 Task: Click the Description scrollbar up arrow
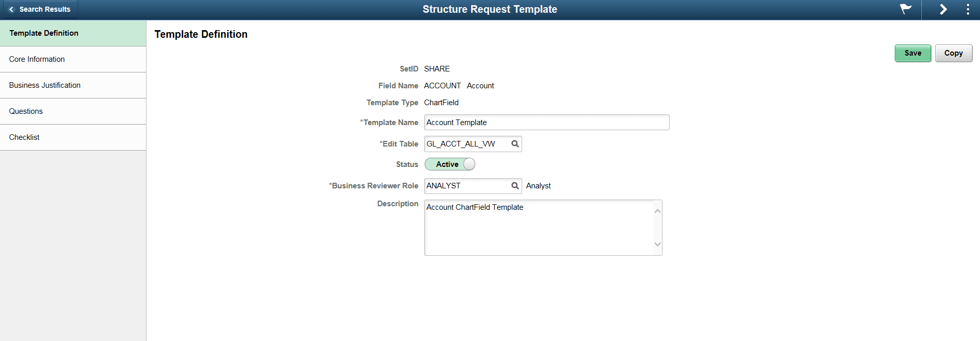coord(657,210)
